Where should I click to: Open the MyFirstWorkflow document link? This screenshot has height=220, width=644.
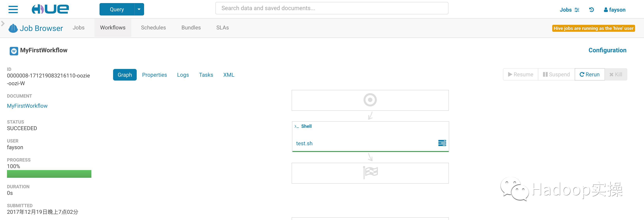27,106
